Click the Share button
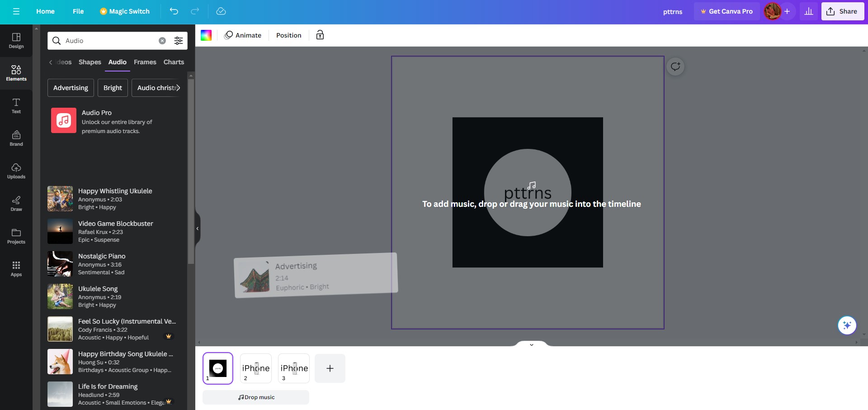The image size is (868, 410). 842,11
